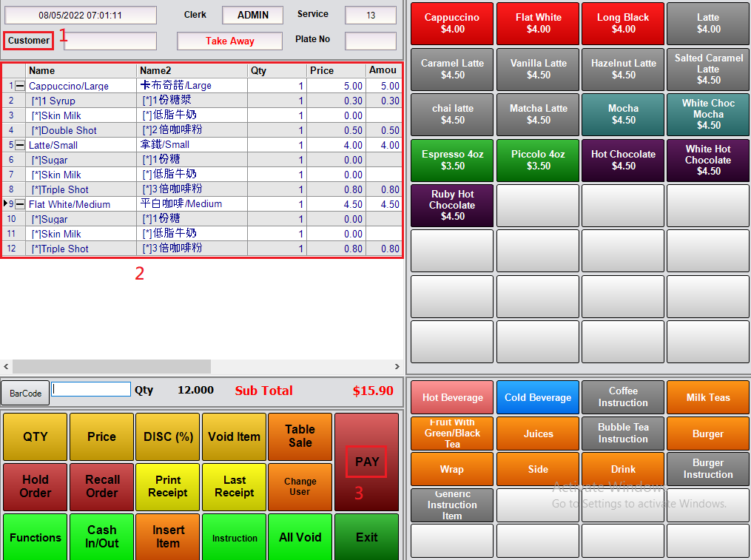Open the Side category

tap(538, 469)
